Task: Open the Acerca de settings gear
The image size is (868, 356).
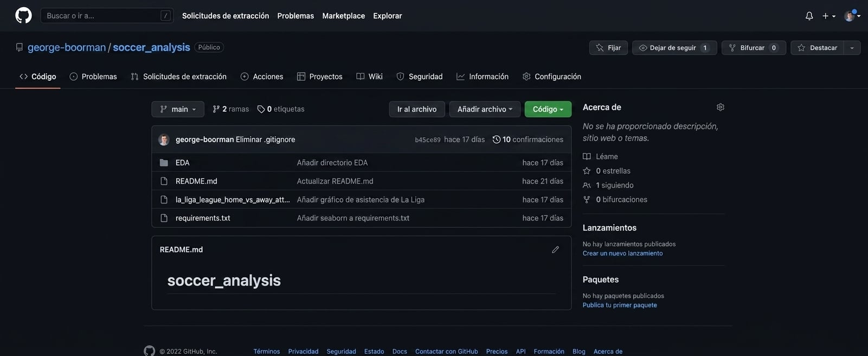Action: [721, 107]
